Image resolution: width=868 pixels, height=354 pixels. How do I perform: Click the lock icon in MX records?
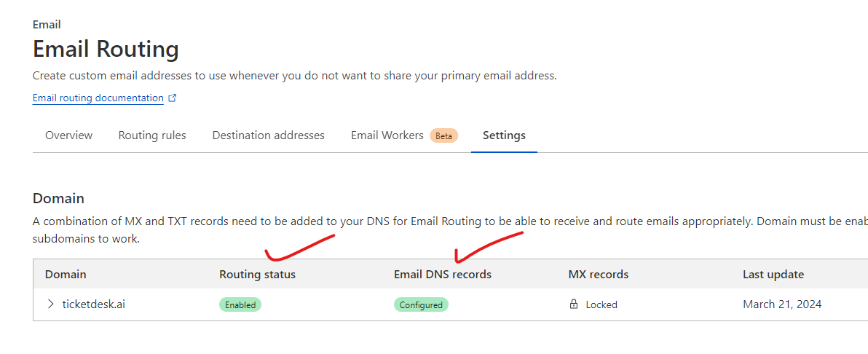click(574, 304)
